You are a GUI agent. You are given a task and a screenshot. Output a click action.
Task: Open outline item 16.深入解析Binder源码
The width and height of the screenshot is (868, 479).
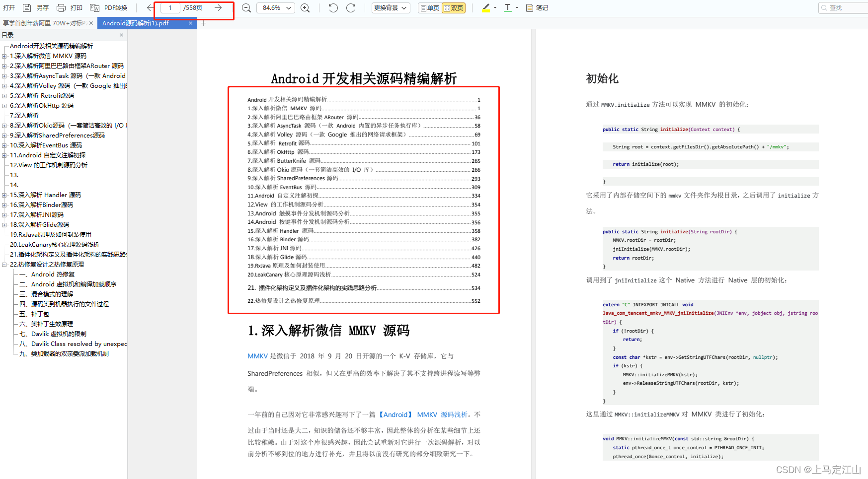[x=41, y=205]
